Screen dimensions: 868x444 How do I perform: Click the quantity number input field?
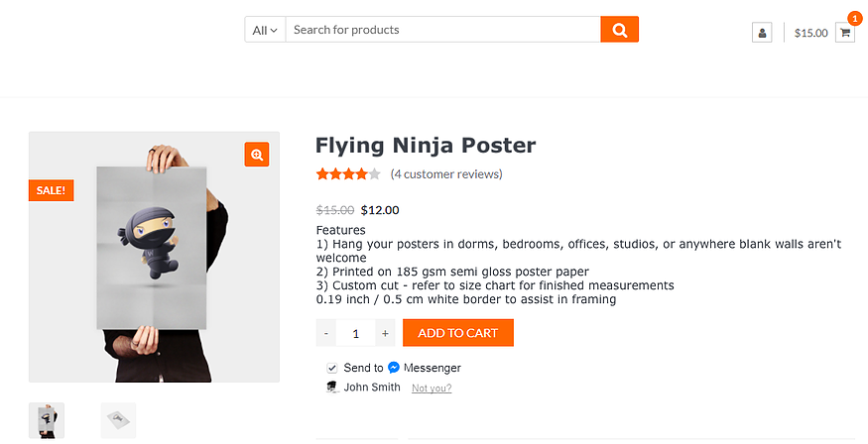355,333
